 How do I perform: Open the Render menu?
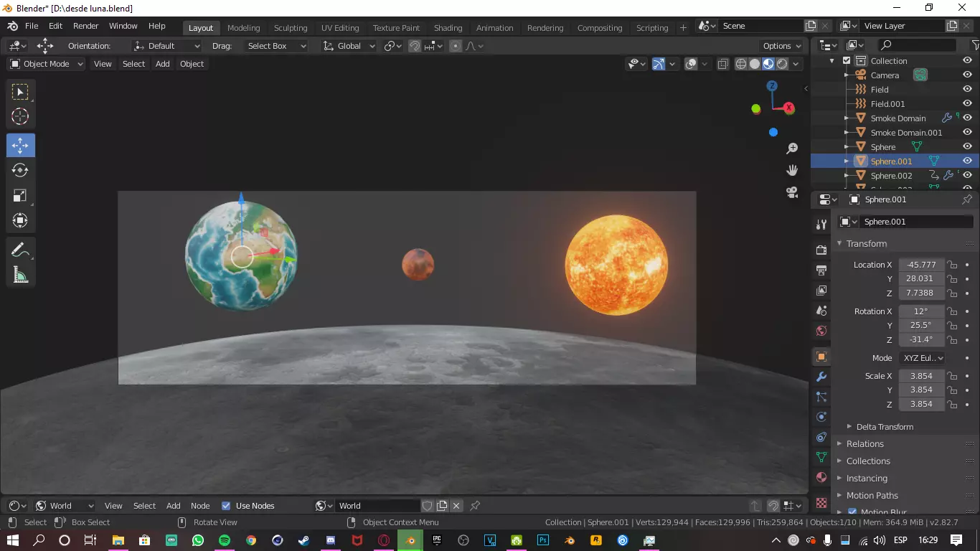click(85, 26)
